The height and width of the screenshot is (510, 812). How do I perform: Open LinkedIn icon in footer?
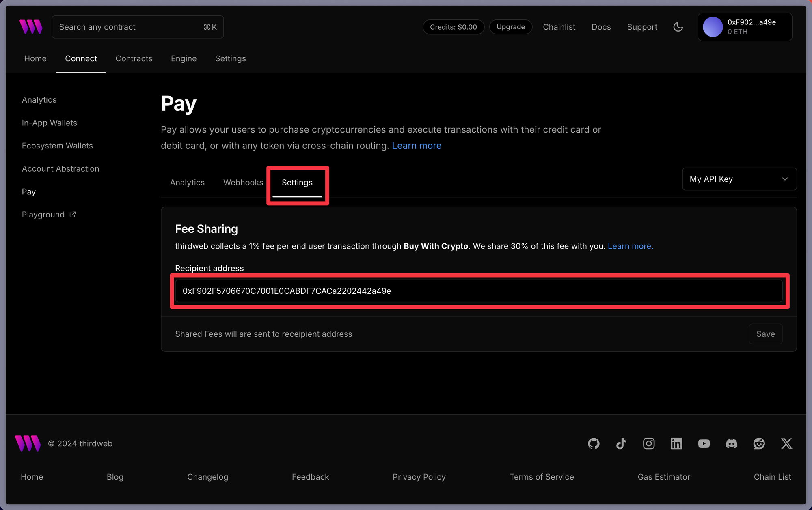pos(676,443)
